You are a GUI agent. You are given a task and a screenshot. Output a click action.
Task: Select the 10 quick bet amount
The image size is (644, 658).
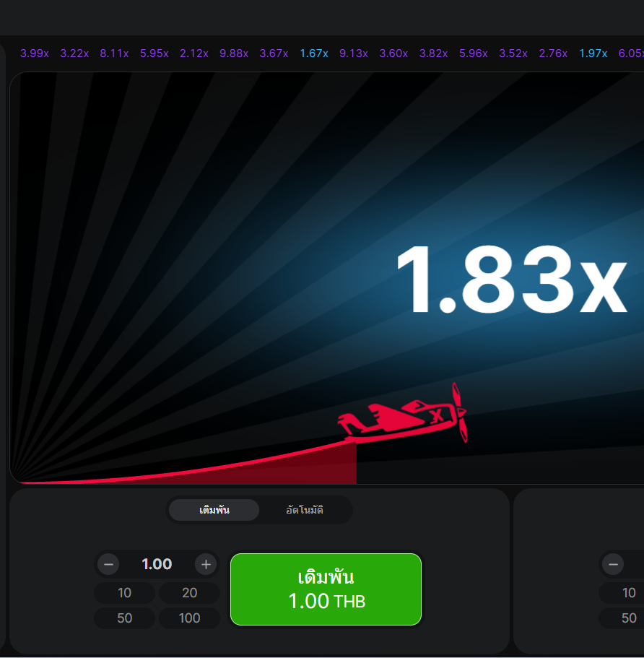coord(125,592)
